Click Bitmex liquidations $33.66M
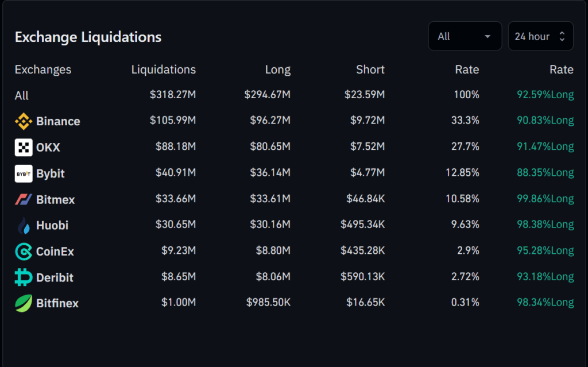The width and height of the screenshot is (588, 367). [176, 199]
